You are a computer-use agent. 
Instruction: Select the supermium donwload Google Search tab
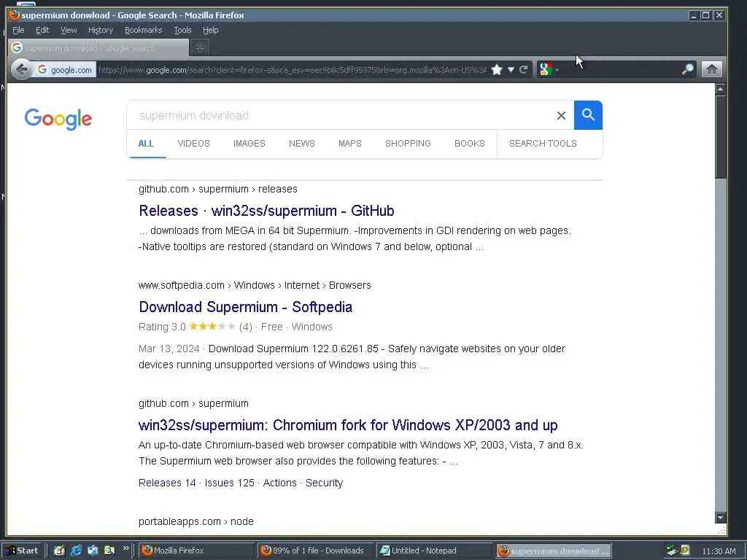coord(98,47)
